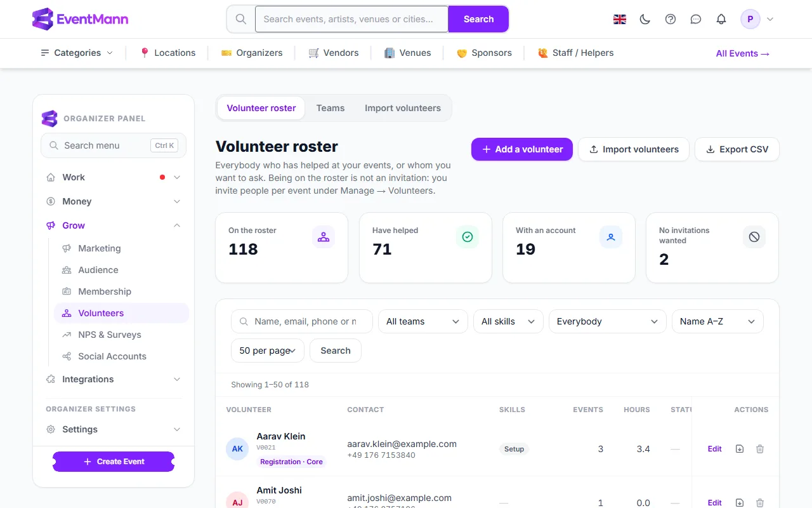Open the All skills filter dropdown

pos(509,321)
